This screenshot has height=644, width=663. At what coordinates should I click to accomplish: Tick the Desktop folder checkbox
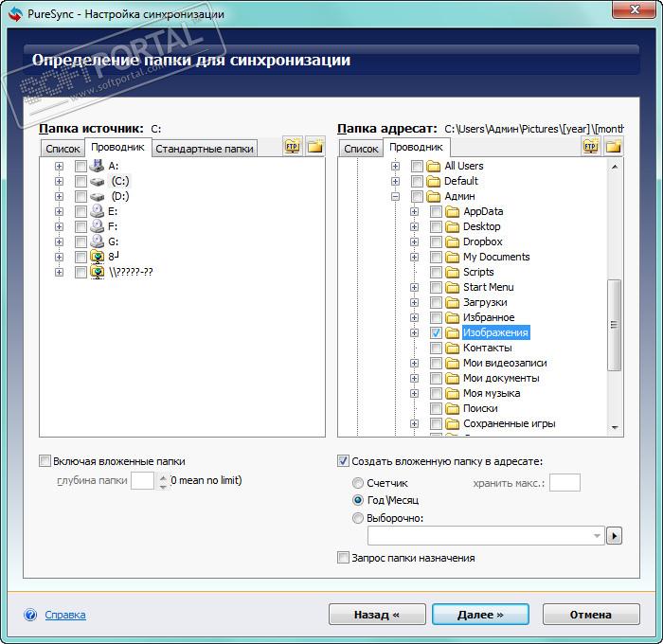coord(436,226)
